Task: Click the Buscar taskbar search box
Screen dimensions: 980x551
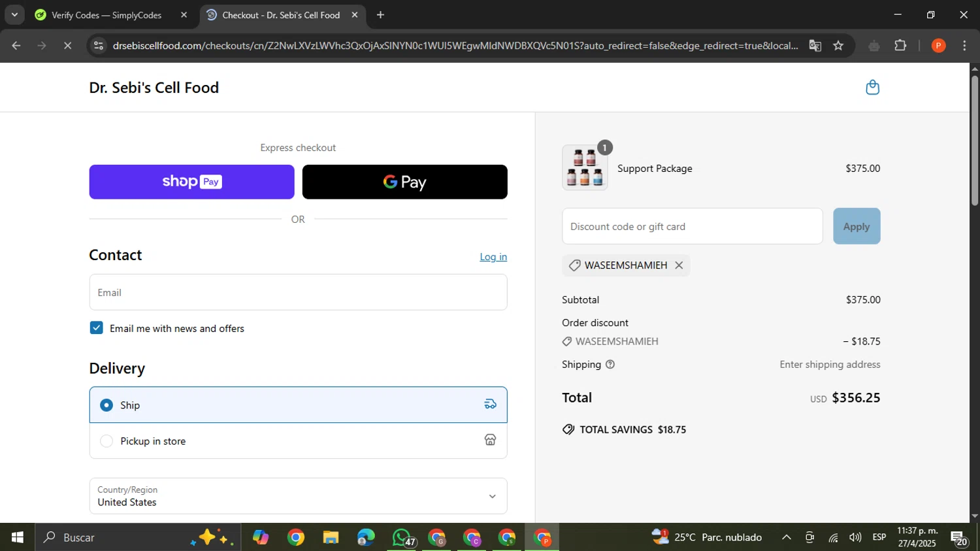Action: click(x=137, y=537)
